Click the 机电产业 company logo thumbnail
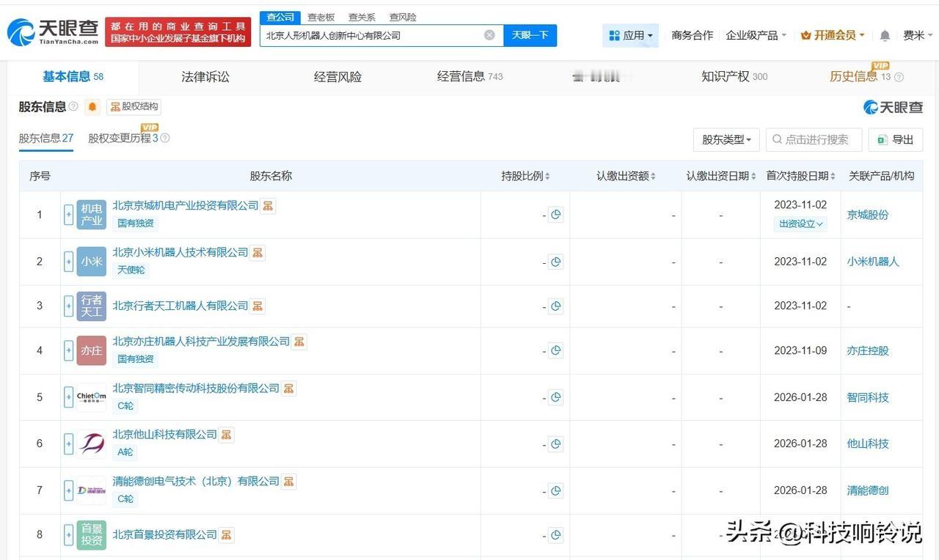The width and height of the screenshot is (939, 560). coord(92,215)
